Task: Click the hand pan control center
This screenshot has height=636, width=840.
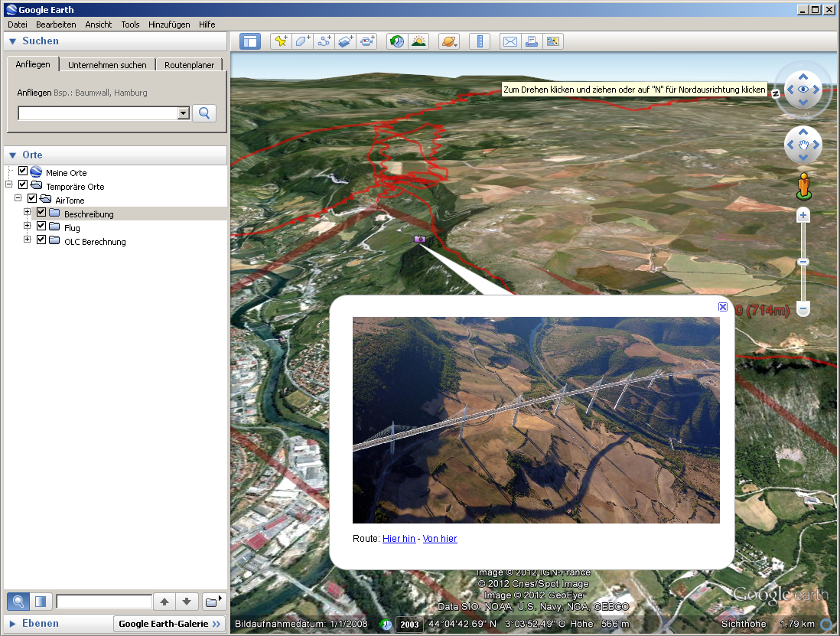Action: 803,145
